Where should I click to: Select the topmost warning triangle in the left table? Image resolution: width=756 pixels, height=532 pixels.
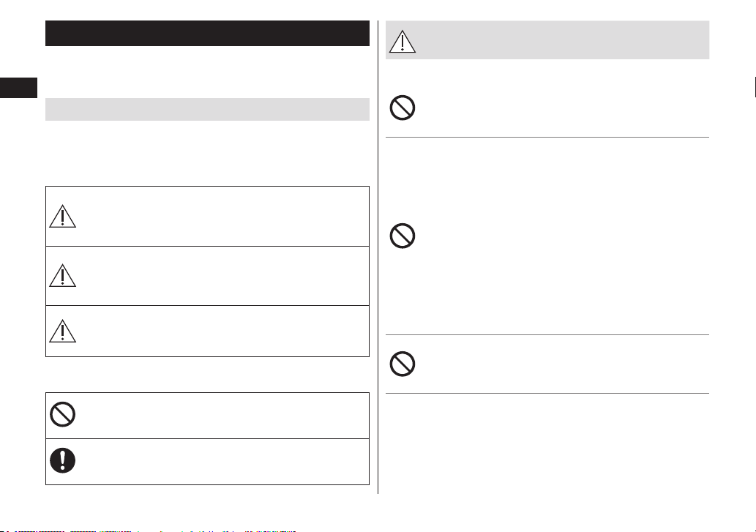[63, 217]
